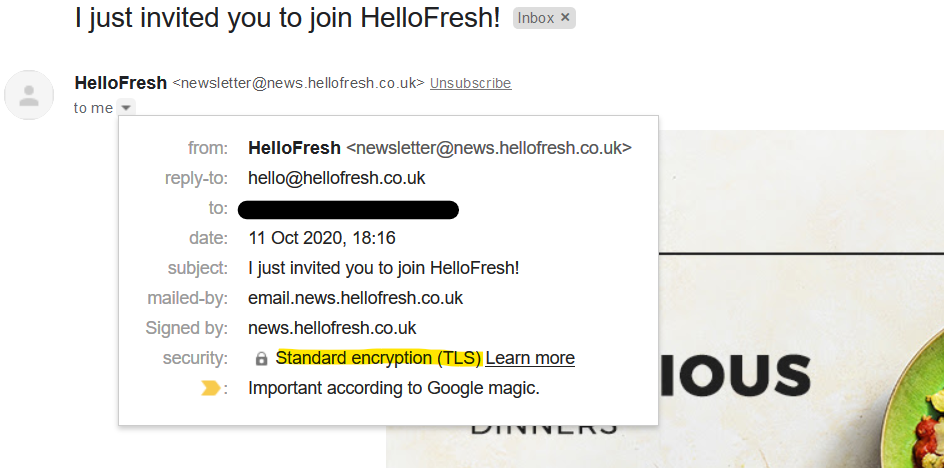
Task: Click the sender address in the from row
Action: [489, 148]
